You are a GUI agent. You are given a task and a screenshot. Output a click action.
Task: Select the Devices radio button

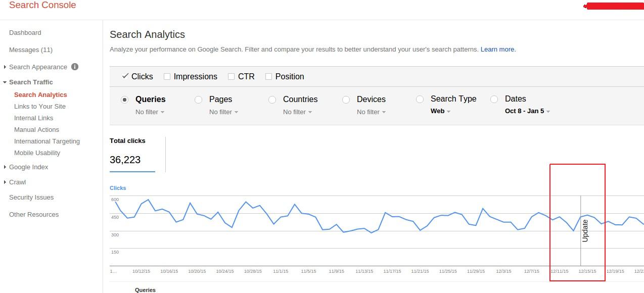(x=346, y=100)
